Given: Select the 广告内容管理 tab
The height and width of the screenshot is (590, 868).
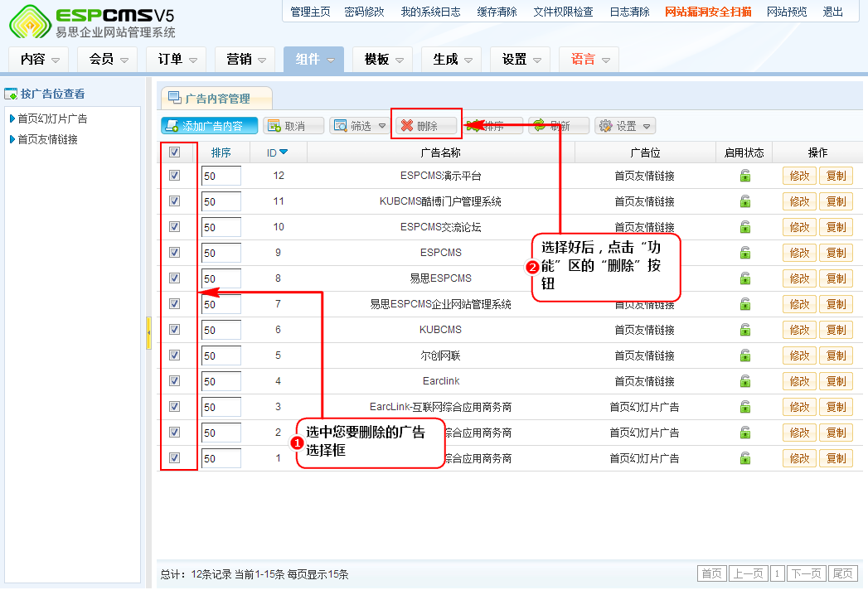Looking at the screenshot, I should 216,98.
